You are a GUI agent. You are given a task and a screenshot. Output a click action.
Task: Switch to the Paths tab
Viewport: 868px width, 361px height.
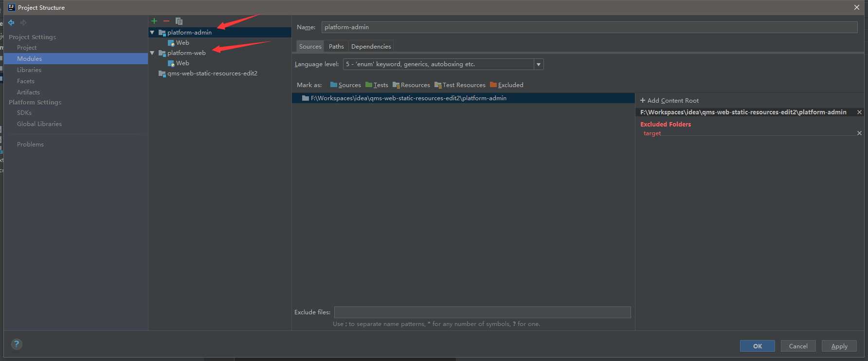click(336, 47)
